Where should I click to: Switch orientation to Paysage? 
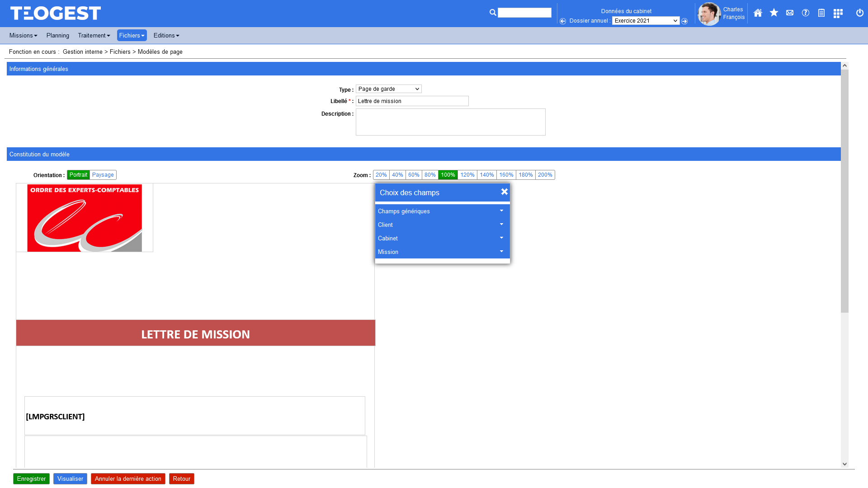[x=103, y=175]
